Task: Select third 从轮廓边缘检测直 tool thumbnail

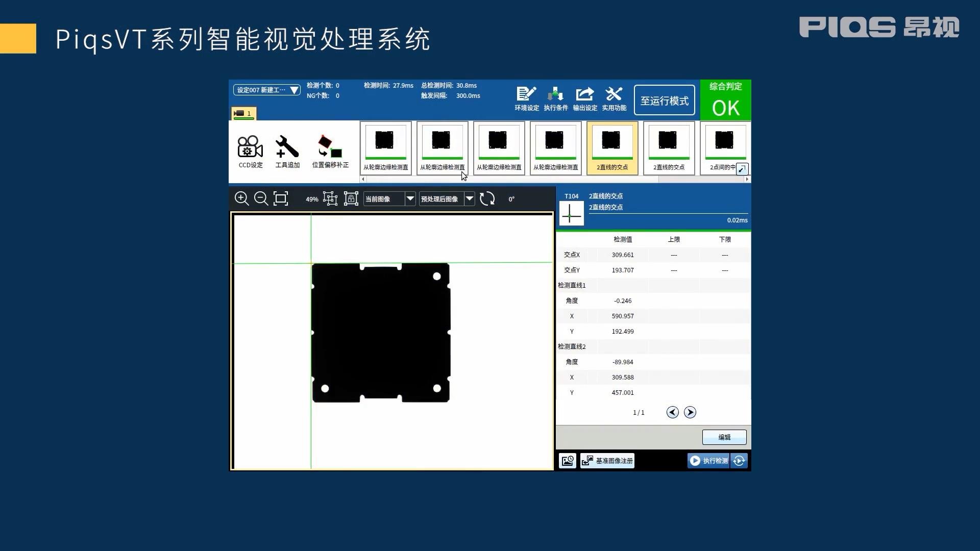Action: (x=499, y=148)
